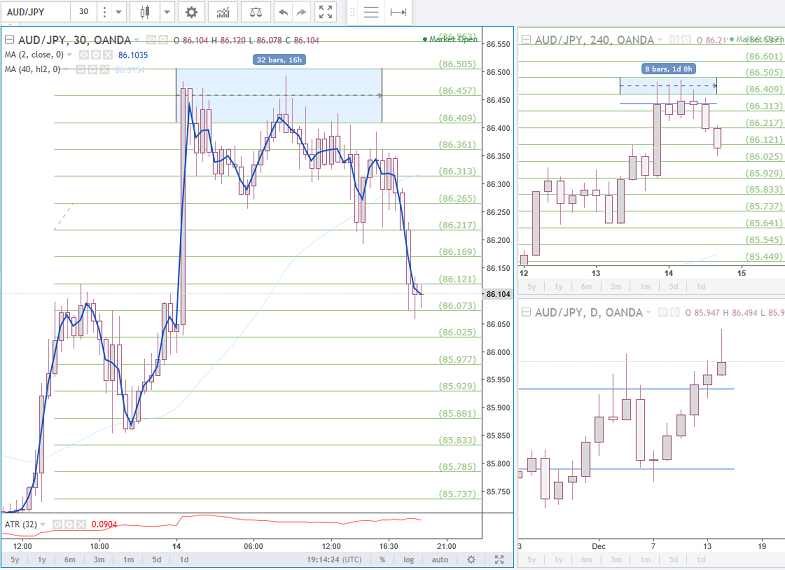Open the interval more-options dots
Screen dimensions: 785x570
105,12
